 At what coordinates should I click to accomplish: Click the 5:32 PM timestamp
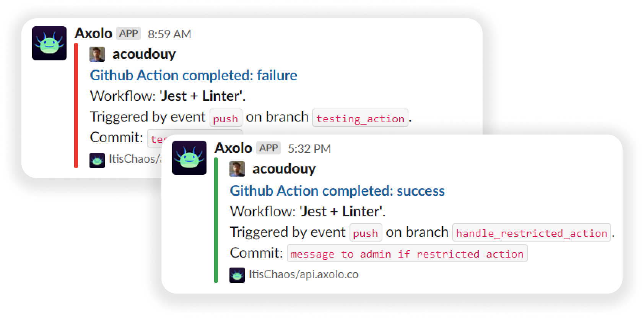tap(309, 149)
